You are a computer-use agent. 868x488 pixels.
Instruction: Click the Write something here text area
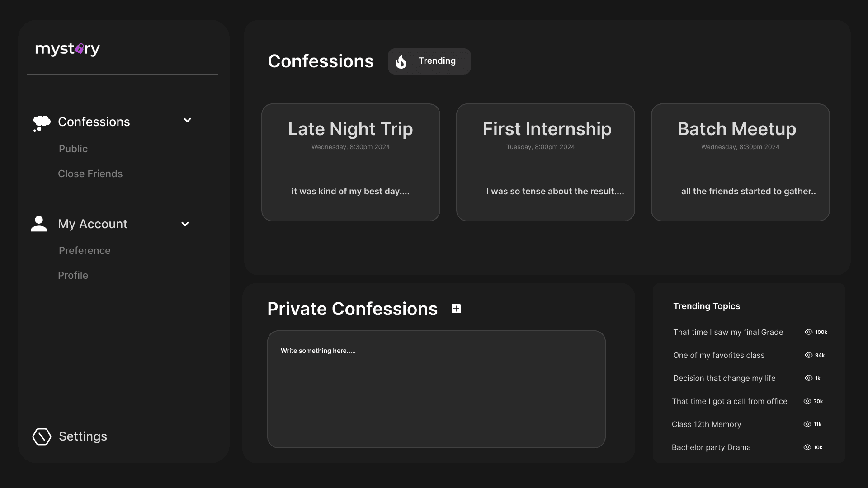(x=436, y=389)
